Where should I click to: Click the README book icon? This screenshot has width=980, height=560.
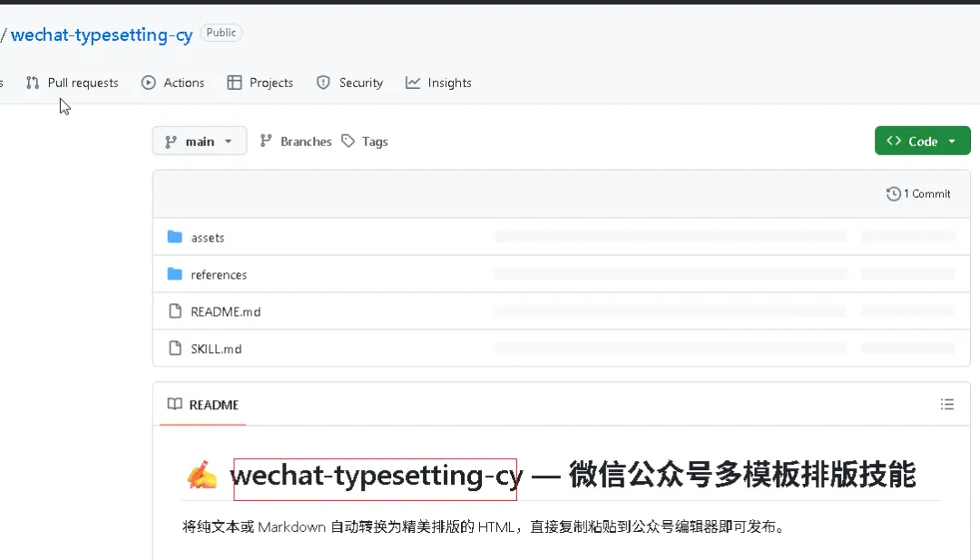pos(175,404)
